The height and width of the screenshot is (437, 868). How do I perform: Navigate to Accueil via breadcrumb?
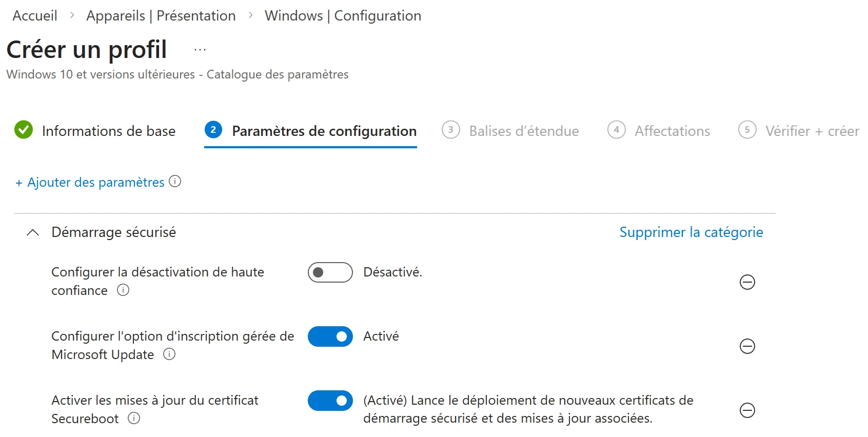34,15
